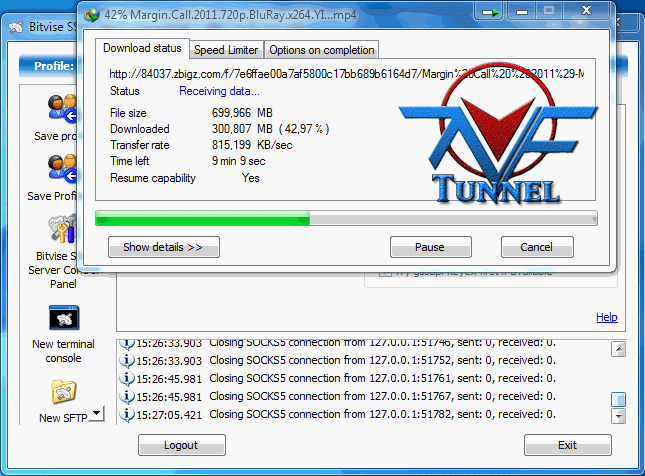This screenshot has height=476, width=645.
Task: Click the 'Receiving data...' status text
Action: 219,91
